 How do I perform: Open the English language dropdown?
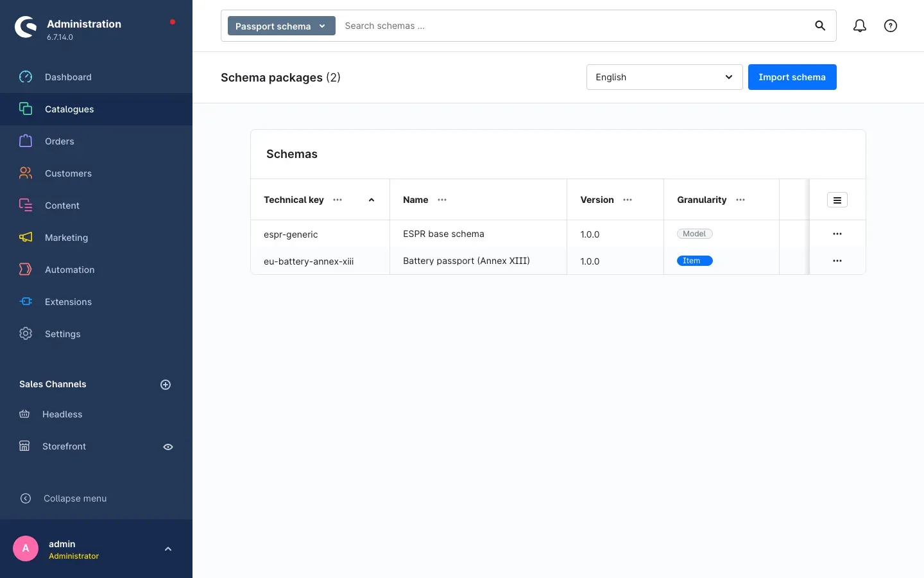click(664, 77)
